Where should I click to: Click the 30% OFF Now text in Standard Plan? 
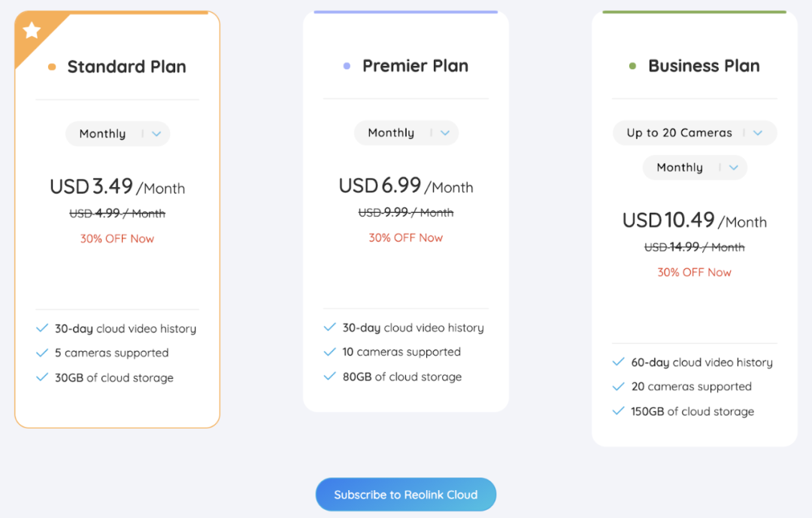(x=117, y=238)
